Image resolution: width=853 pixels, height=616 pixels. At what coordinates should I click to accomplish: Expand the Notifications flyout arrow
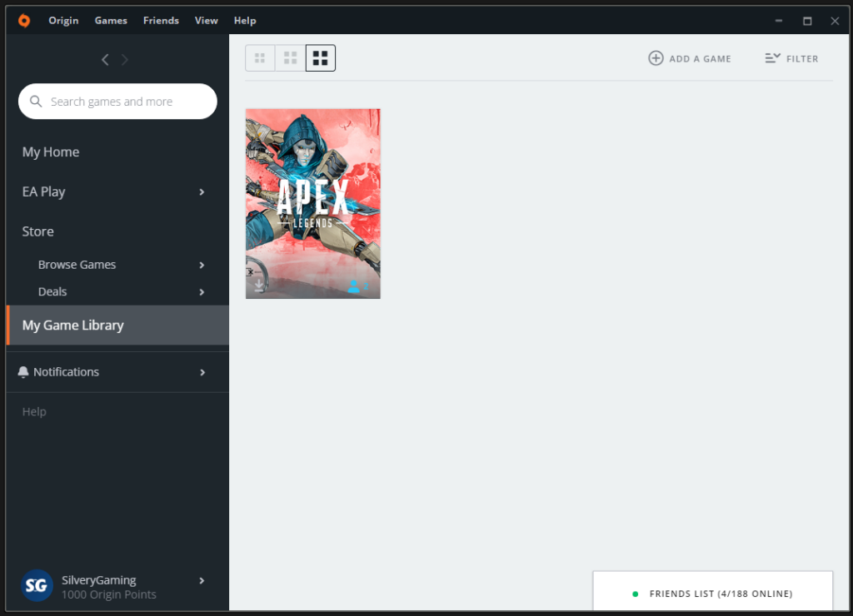pyautogui.click(x=202, y=372)
